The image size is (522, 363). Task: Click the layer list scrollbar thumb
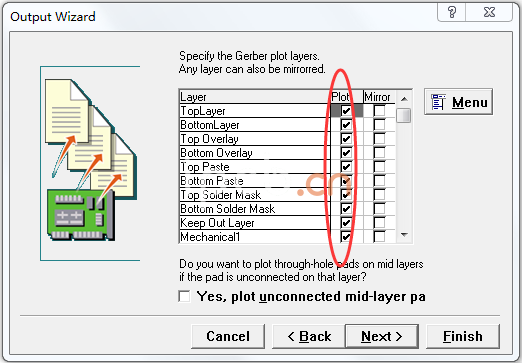coord(404,115)
